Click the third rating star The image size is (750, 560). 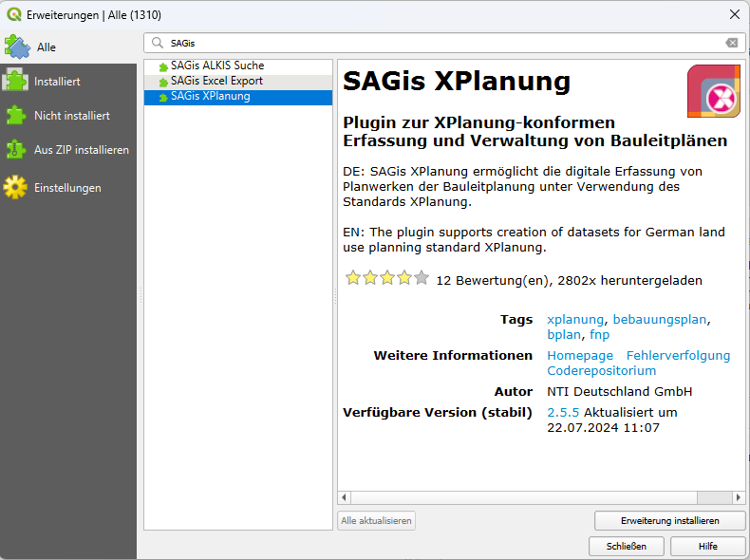click(x=387, y=277)
